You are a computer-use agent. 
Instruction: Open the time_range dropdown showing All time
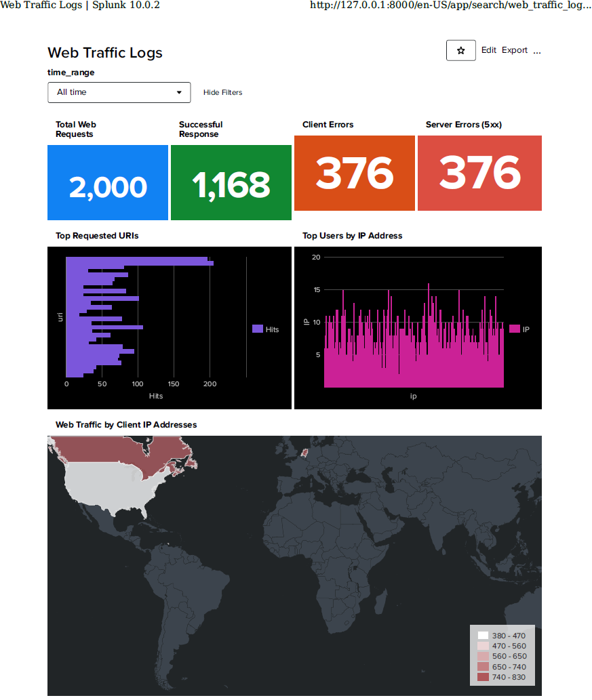point(119,92)
